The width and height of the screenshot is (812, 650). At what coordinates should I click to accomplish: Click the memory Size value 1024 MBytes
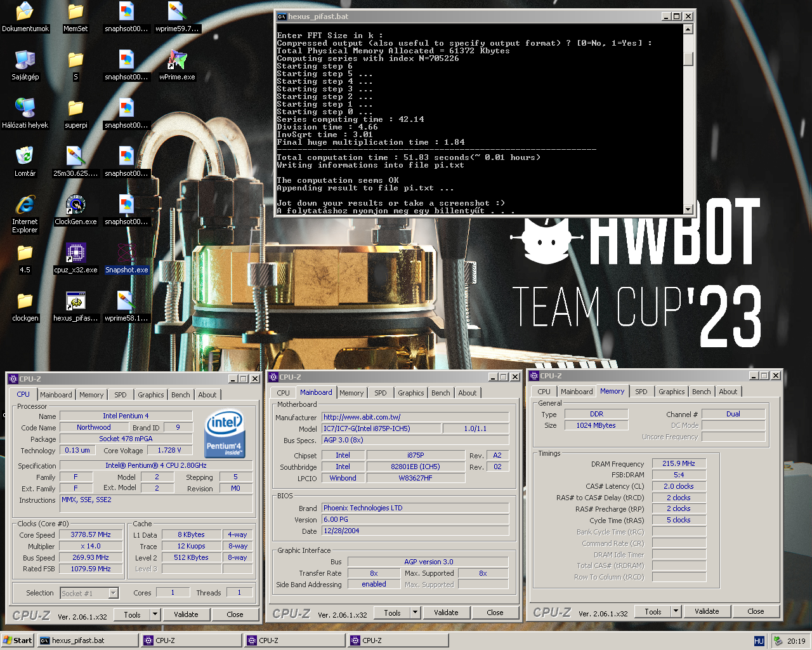point(596,425)
